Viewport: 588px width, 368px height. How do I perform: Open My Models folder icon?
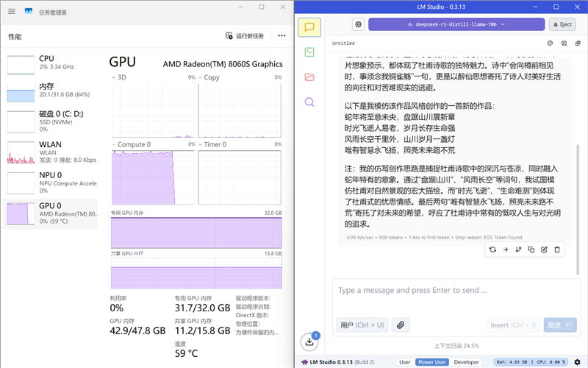tap(309, 77)
